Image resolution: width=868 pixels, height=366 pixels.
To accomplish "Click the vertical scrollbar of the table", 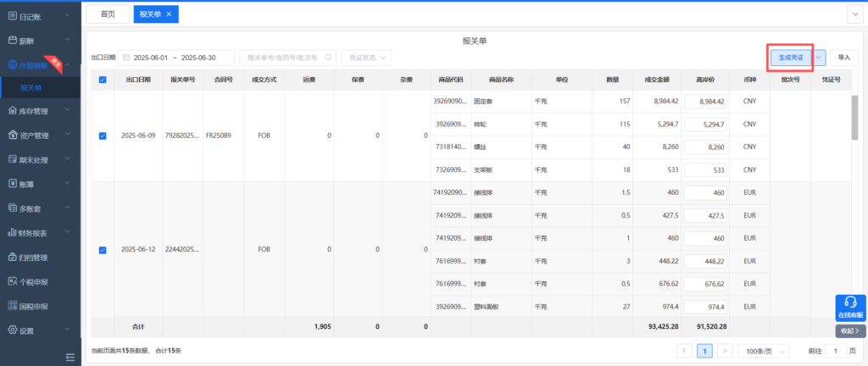I will pyautogui.click(x=854, y=119).
